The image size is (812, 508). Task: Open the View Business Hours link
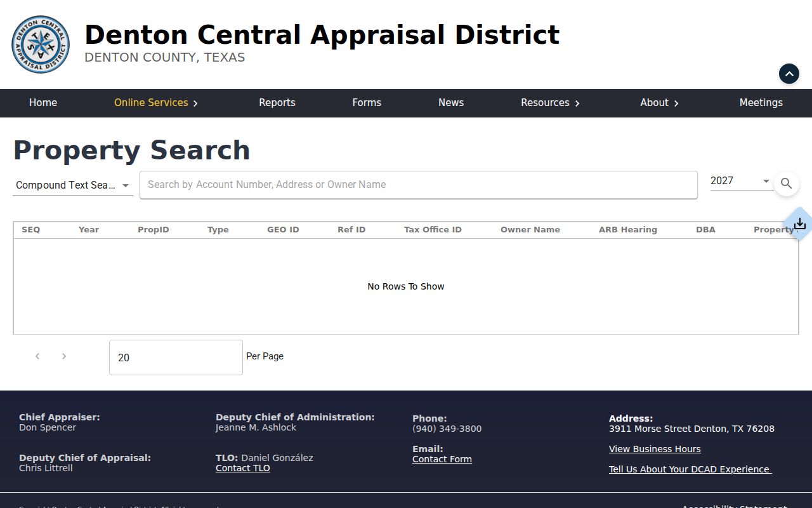655,449
